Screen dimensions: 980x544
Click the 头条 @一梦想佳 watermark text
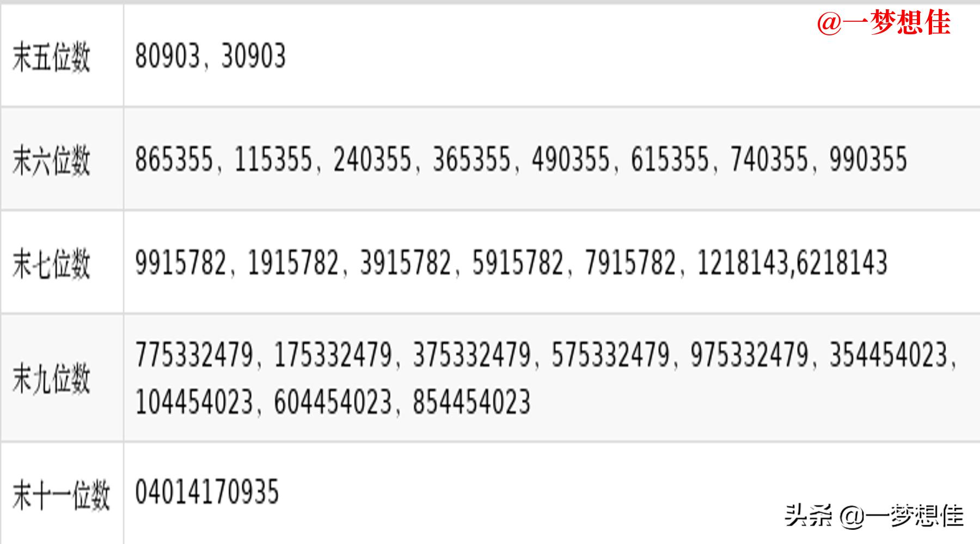point(873,515)
